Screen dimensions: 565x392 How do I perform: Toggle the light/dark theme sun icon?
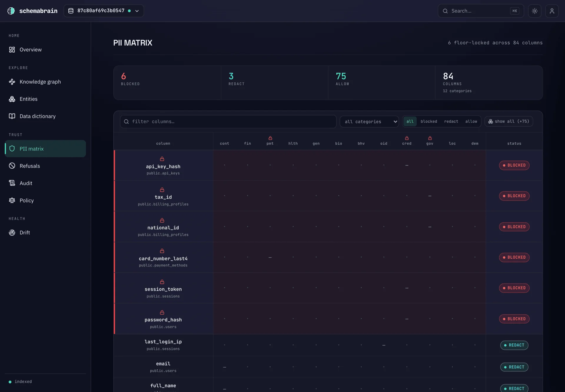534,11
